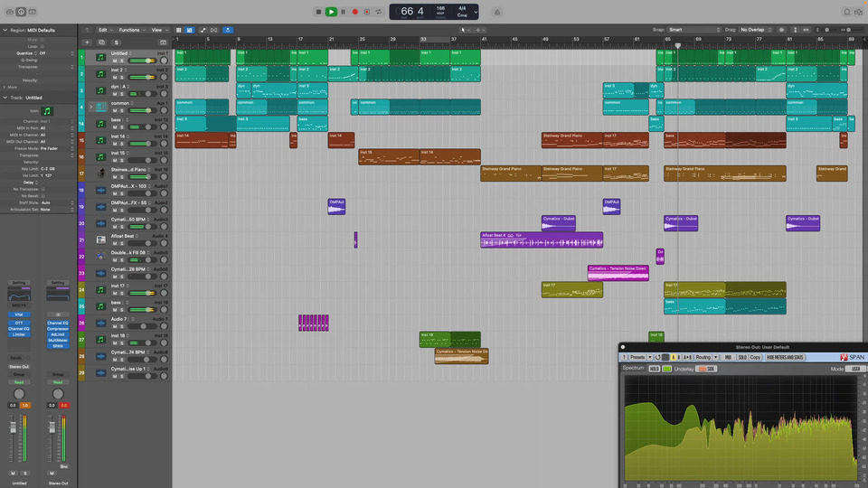Expand the More section in inspector

point(5,87)
